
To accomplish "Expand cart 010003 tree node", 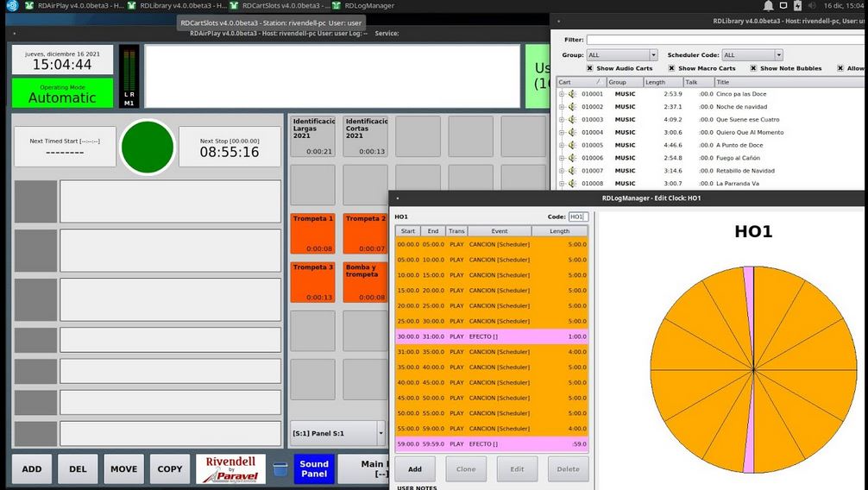I will 562,120.
